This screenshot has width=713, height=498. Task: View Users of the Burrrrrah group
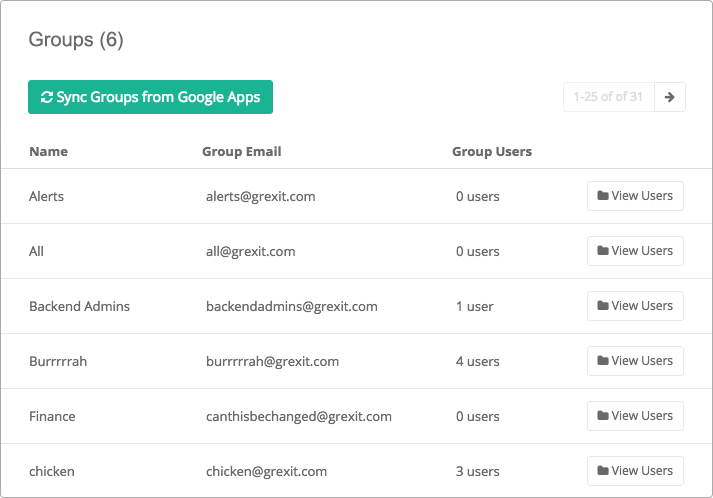coord(635,361)
